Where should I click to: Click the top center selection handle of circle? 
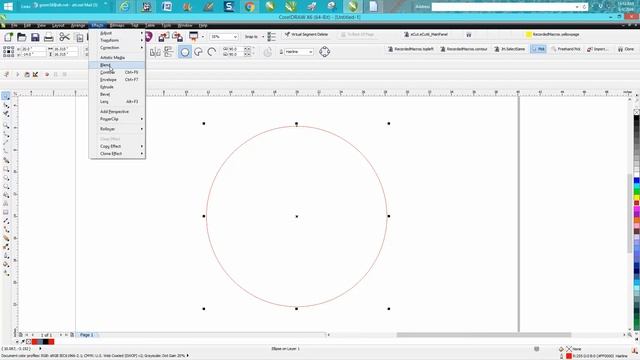point(296,123)
